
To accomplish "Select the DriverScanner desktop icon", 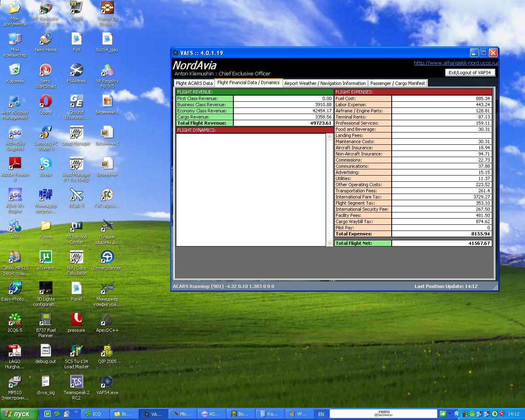I will click(x=107, y=260).
